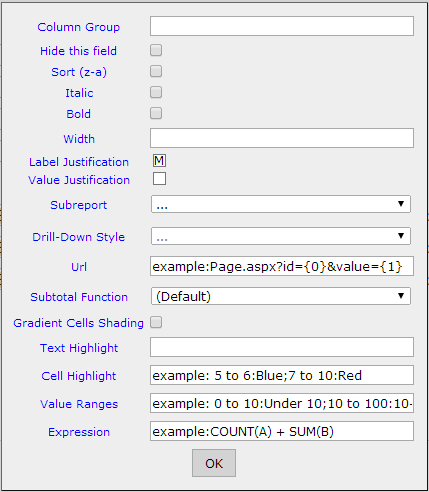Enable the Hide this field checkbox
The height and width of the screenshot is (492, 429).
[156, 50]
